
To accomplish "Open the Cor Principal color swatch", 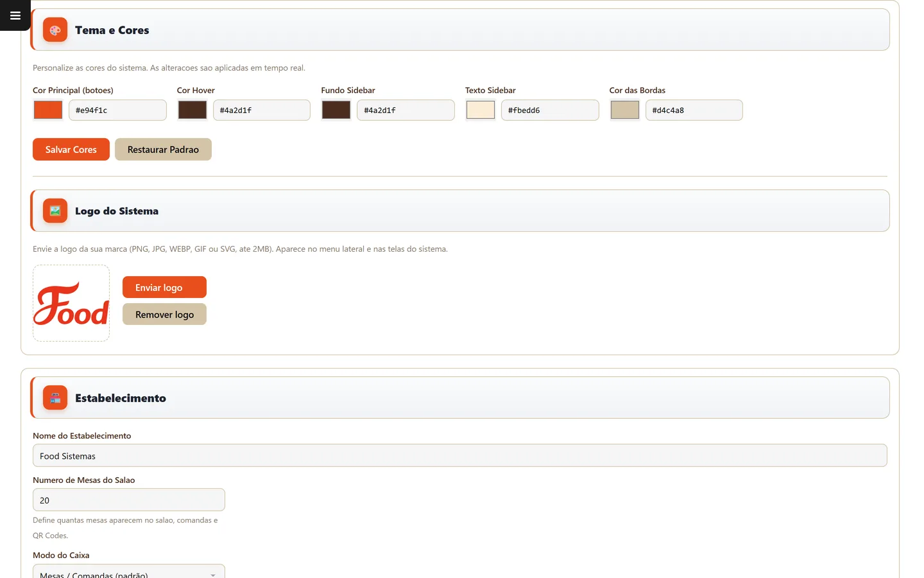I will coord(48,110).
